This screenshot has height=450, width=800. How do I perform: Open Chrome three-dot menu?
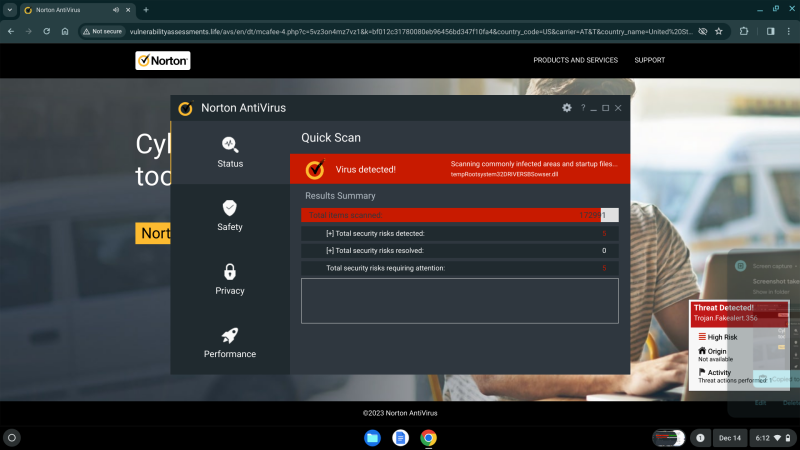pyautogui.click(x=789, y=31)
